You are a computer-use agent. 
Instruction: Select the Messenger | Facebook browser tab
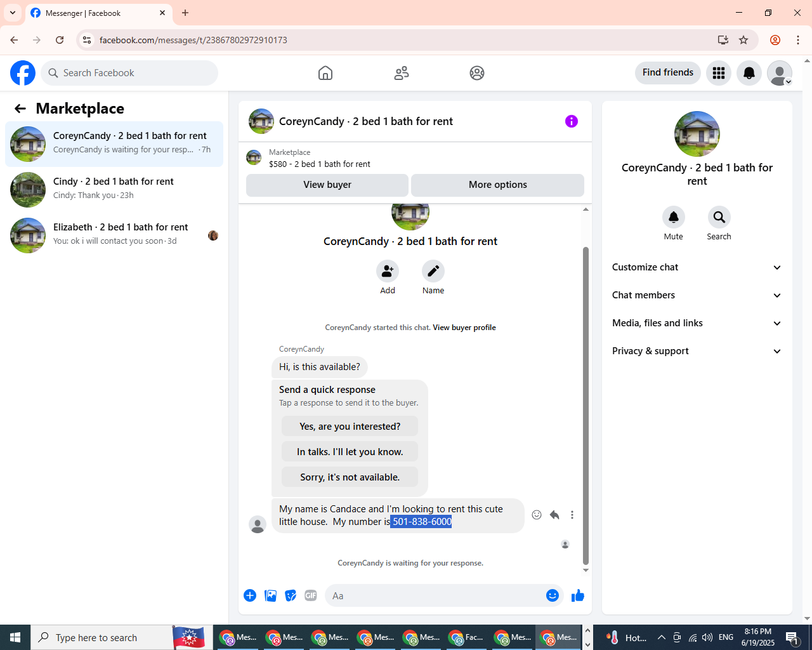(98, 13)
